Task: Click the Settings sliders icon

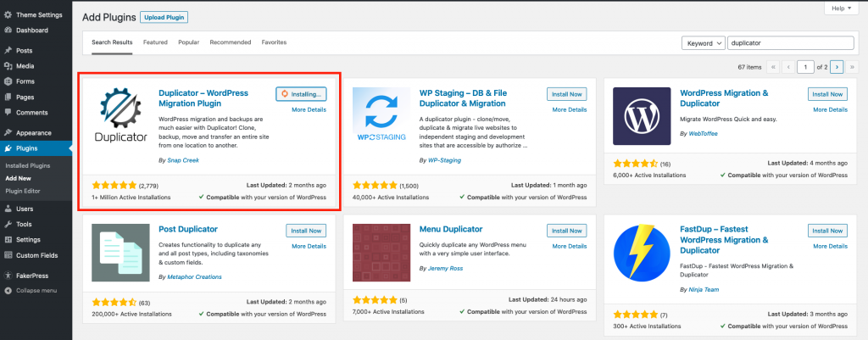Action: [8, 240]
